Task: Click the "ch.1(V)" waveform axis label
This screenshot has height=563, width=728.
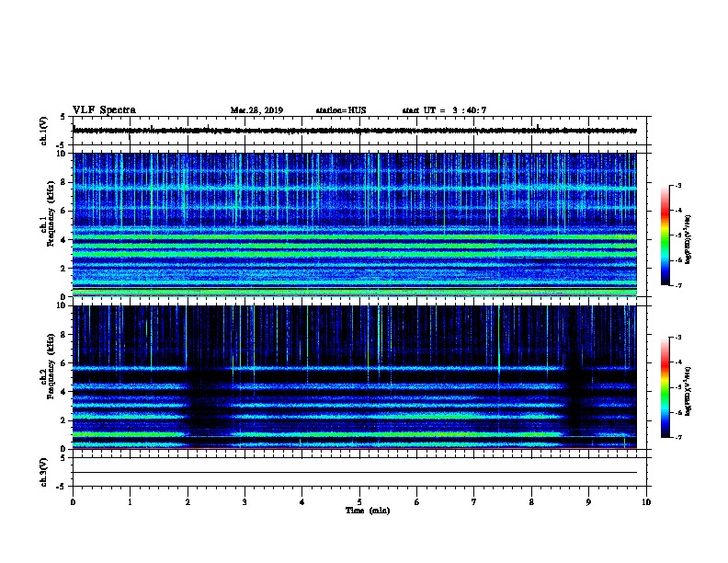Action: click(44, 131)
